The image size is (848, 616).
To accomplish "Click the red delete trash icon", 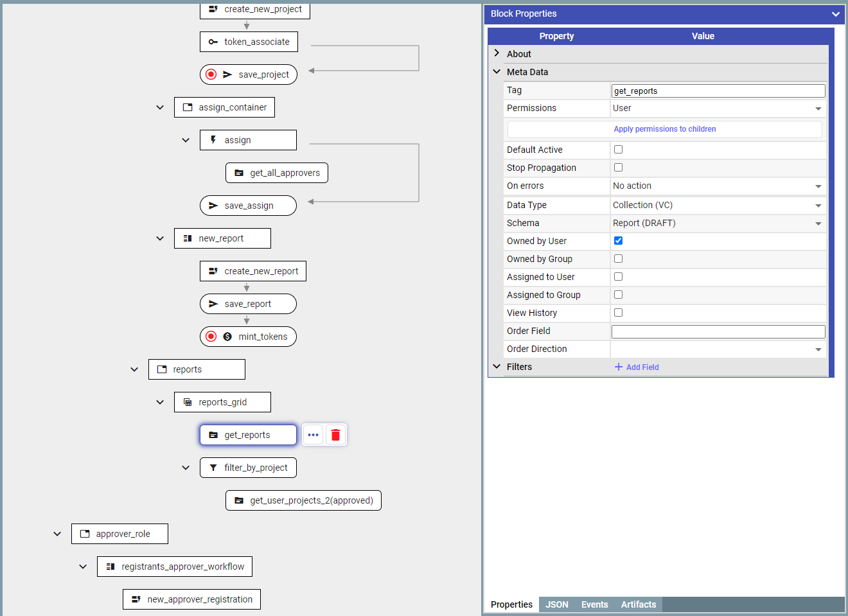I will [x=335, y=435].
